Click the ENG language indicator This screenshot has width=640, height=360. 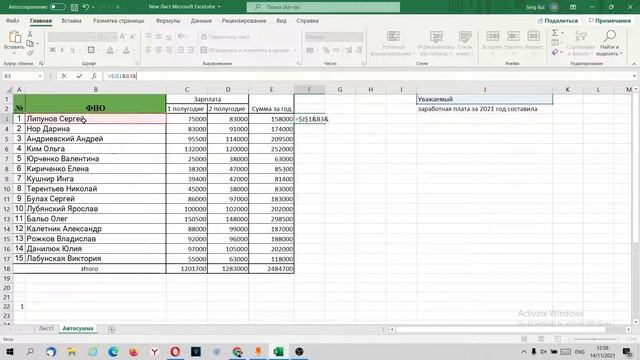[x=580, y=351]
